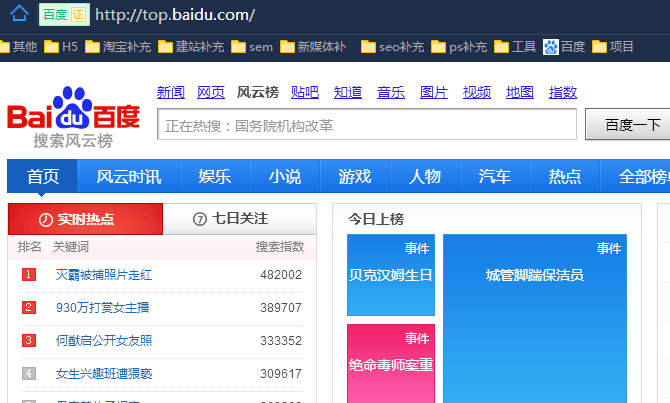Select the 小说 navigation tab
Viewport: 670px width, 403px height.
(285, 176)
